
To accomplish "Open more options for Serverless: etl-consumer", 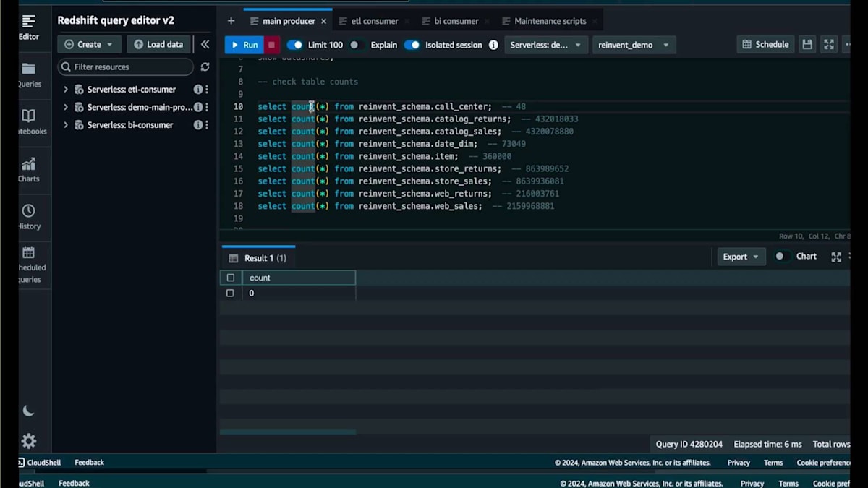I will click(207, 90).
